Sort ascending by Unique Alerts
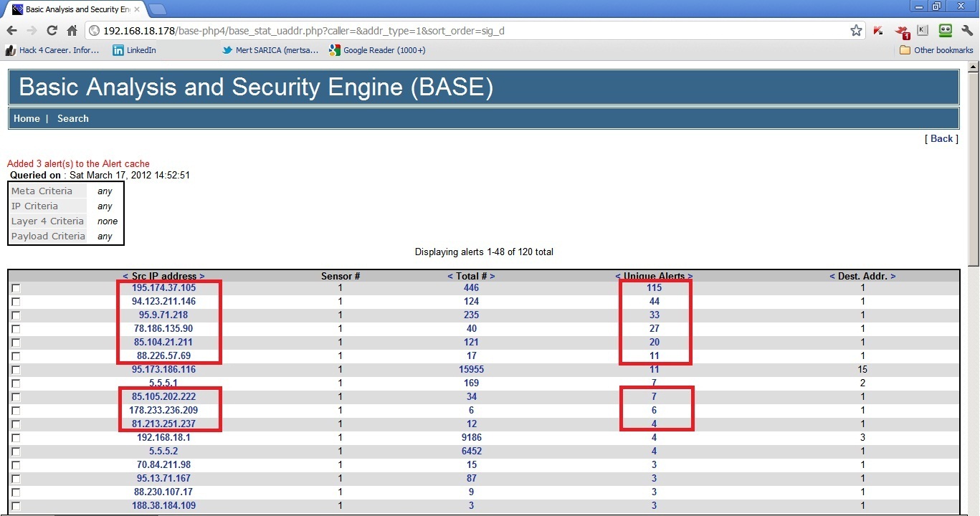This screenshot has width=980, height=516. pos(618,276)
